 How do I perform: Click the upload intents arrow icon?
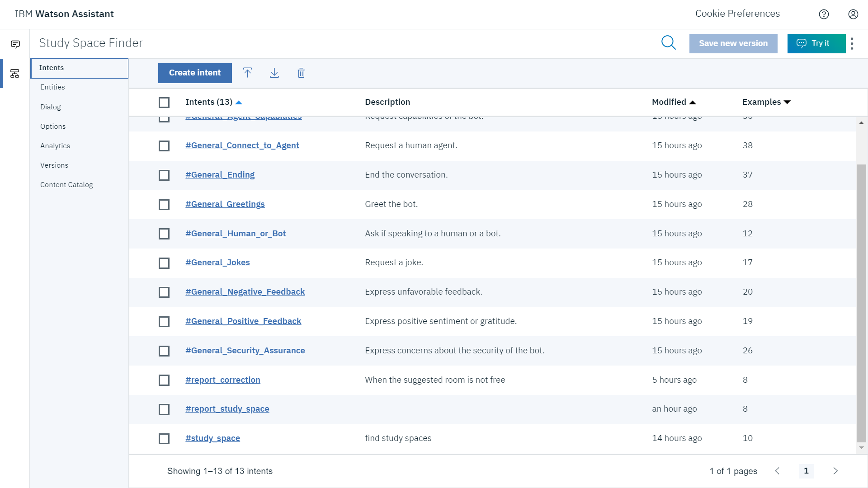click(x=247, y=73)
